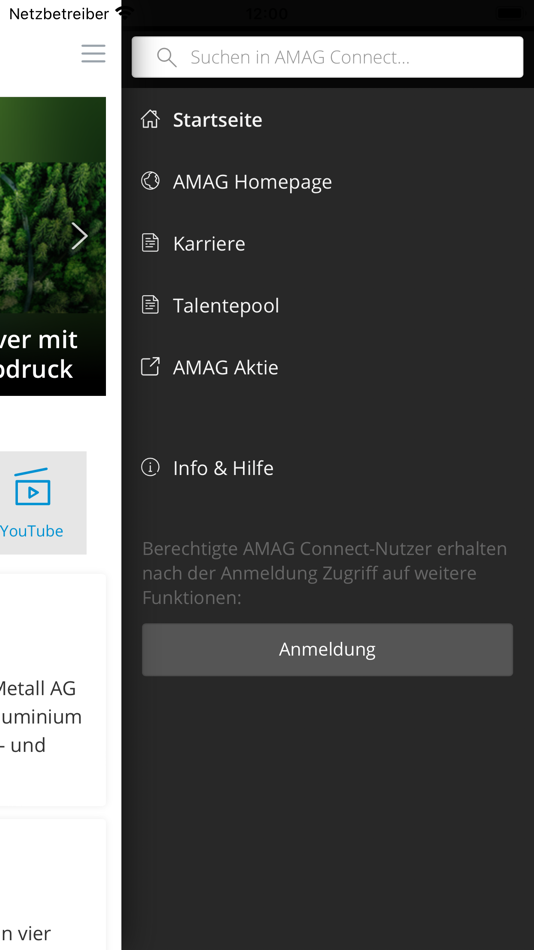Open the YouTube link label
Image resolution: width=534 pixels, height=950 pixels.
[x=32, y=531]
